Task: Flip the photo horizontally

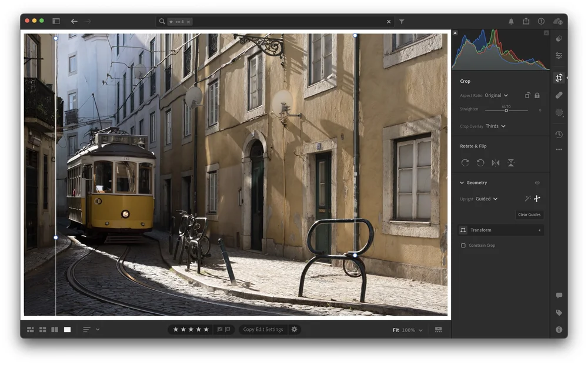Action: [496, 163]
